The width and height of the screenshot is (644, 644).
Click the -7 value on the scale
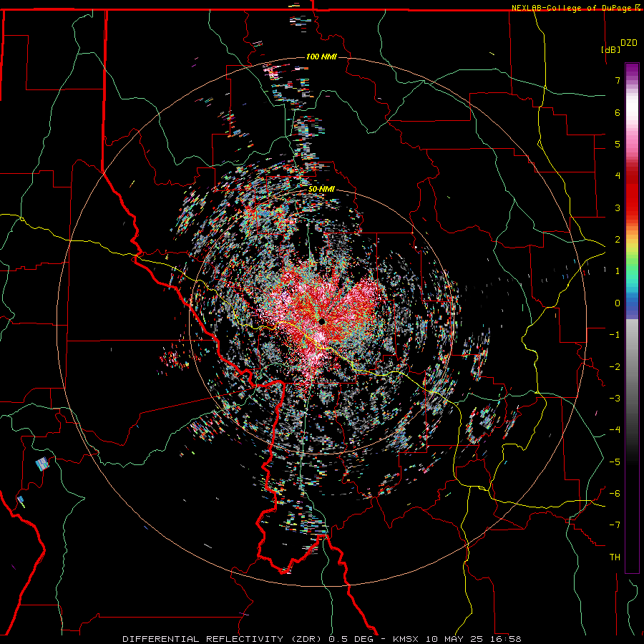coord(615,525)
